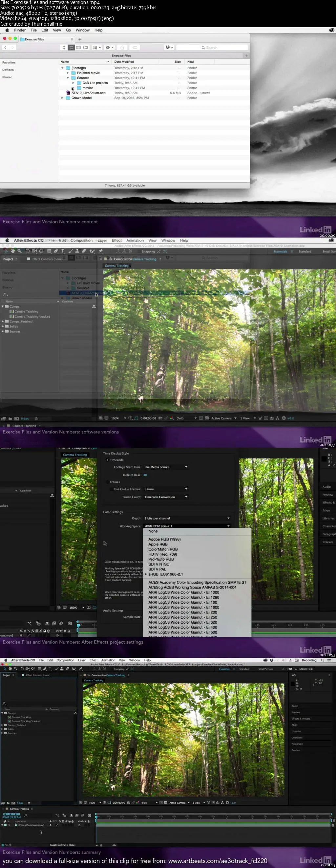Select the Timecode radio button
The height and width of the screenshot is (868, 336).
coord(108,460)
